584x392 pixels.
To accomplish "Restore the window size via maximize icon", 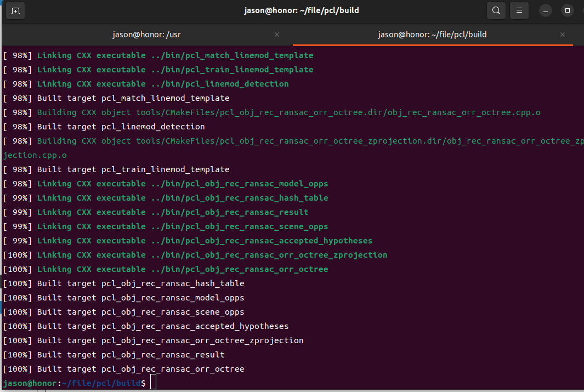I will (x=567, y=10).
